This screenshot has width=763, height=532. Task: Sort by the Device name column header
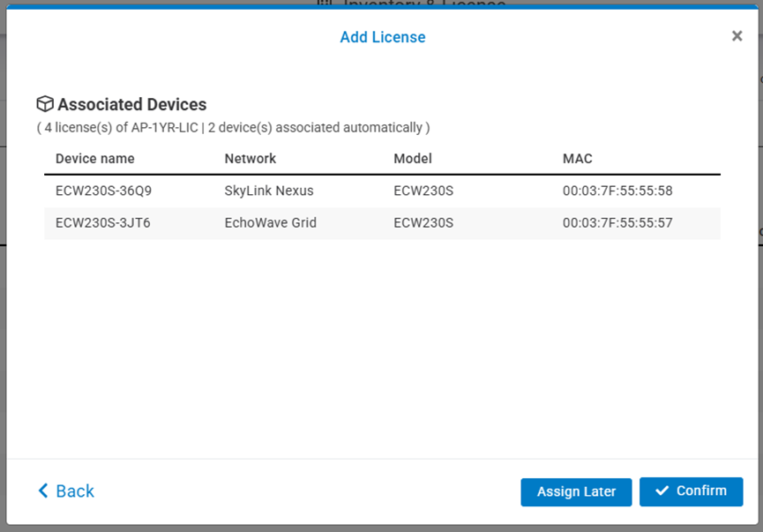point(95,159)
